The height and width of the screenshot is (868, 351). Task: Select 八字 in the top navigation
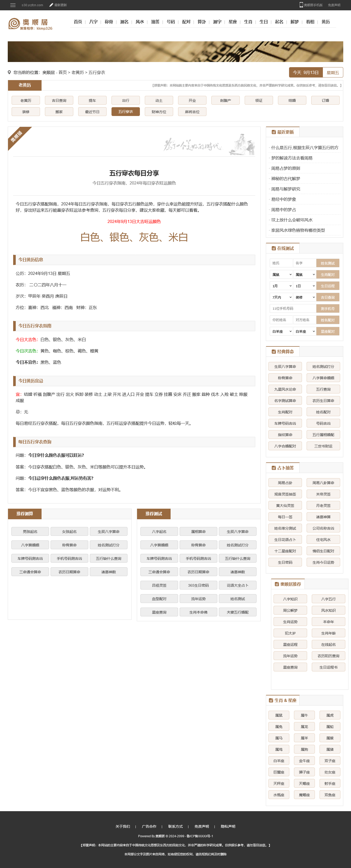tap(93, 22)
